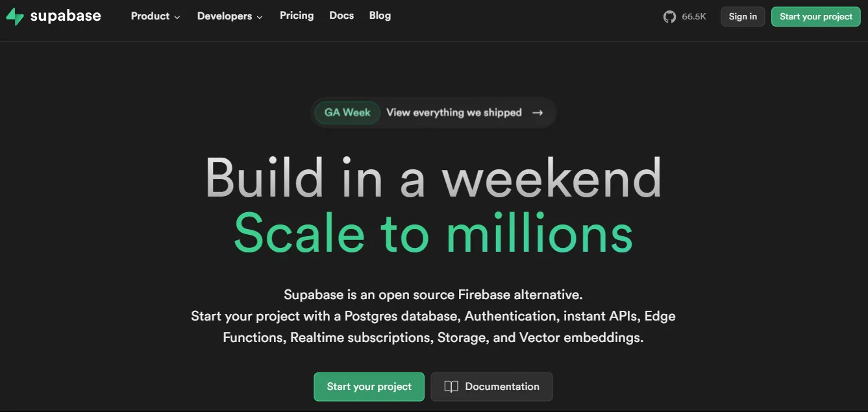
Task: Click Start your project in the header
Action: click(x=815, y=17)
